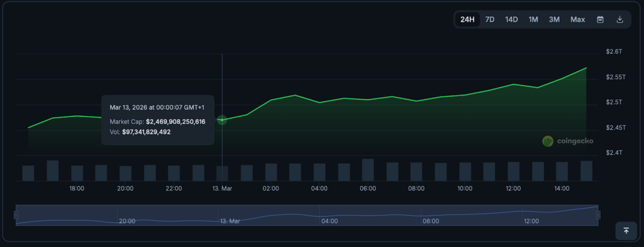This screenshot has width=644, height=247.
Task: Click the $2.6T axis label
Action: tap(614, 52)
